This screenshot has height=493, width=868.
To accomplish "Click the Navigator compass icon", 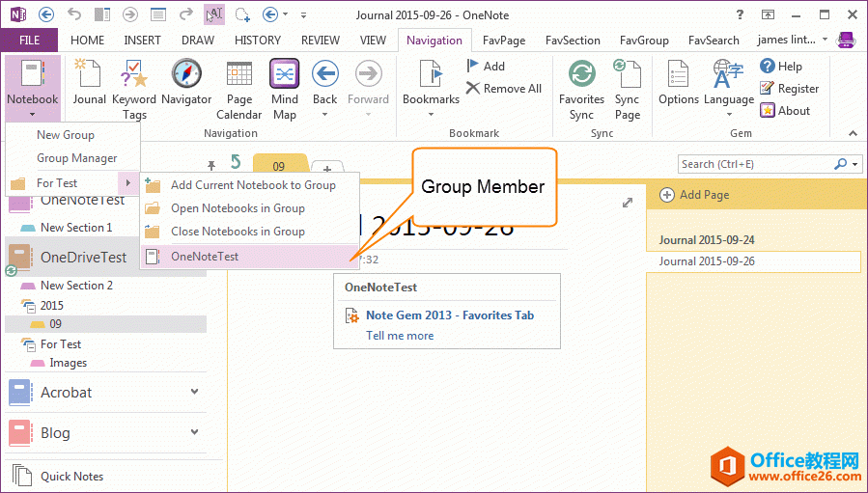I will click(186, 75).
